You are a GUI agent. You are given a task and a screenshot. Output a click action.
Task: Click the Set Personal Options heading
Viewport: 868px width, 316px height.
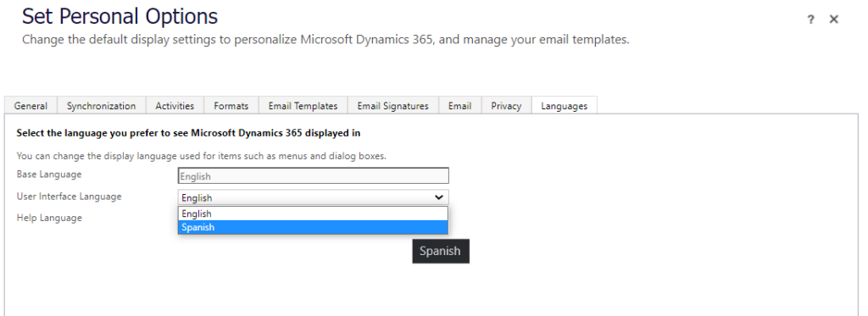tap(120, 17)
